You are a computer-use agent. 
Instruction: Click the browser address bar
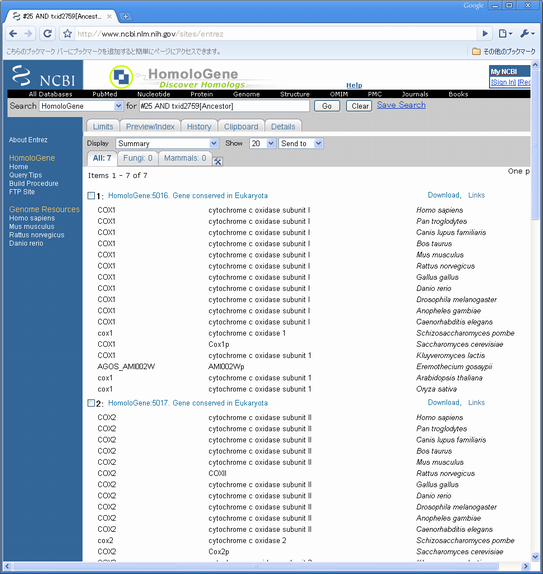coord(275,34)
